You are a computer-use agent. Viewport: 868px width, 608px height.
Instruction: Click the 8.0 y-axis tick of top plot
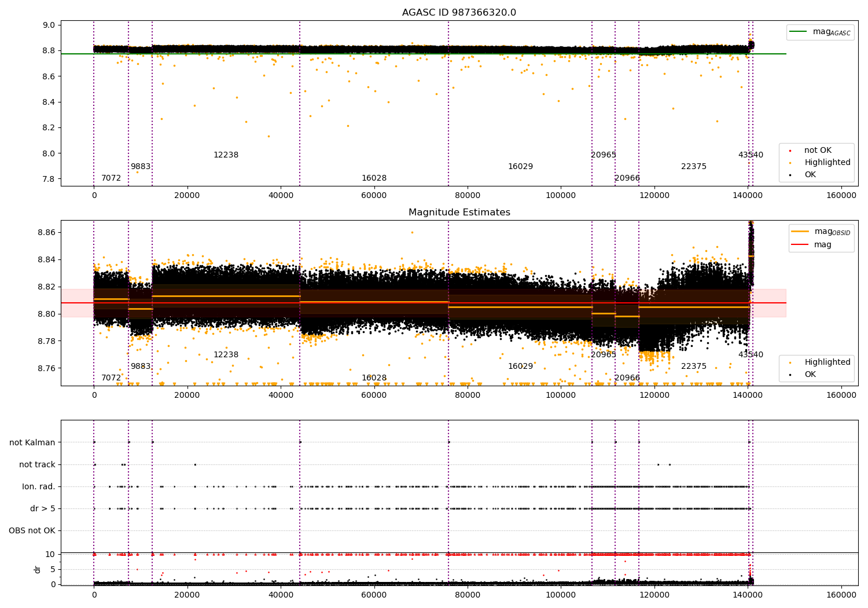(x=49, y=153)
